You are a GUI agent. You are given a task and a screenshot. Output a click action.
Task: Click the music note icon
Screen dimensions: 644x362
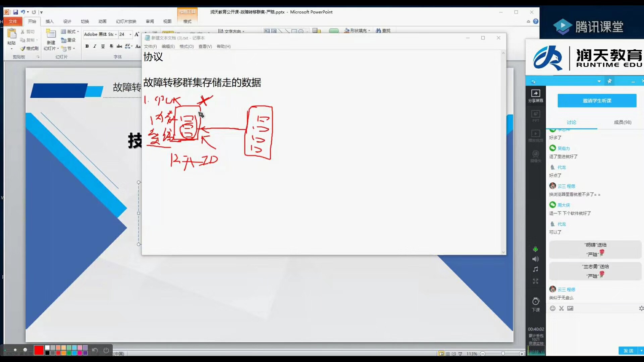point(536,269)
